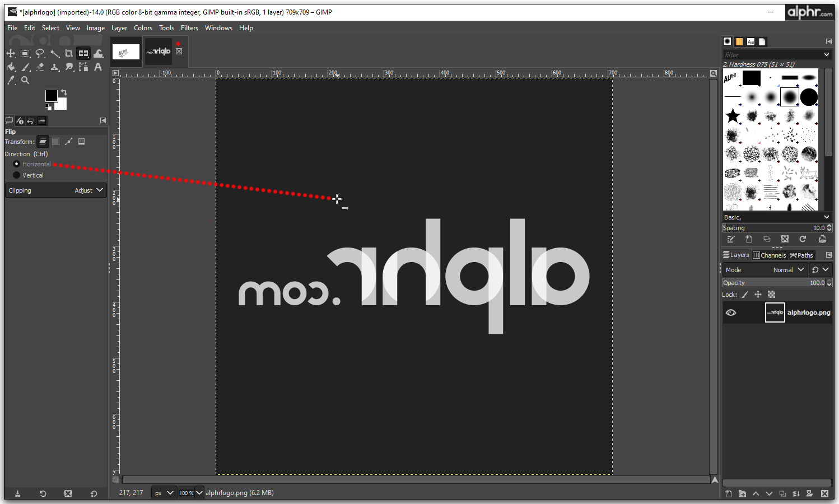Switch to the Channels tab
The height and width of the screenshot is (504, 839).
[x=770, y=255]
